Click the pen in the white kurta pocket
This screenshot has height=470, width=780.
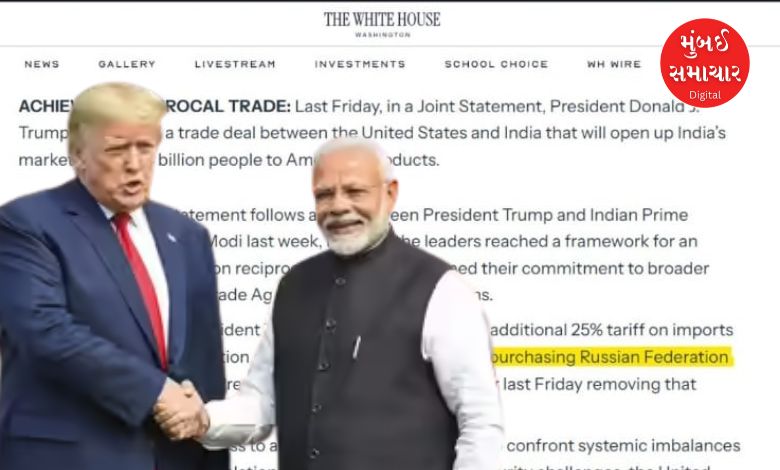pyautogui.click(x=357, y=348)
